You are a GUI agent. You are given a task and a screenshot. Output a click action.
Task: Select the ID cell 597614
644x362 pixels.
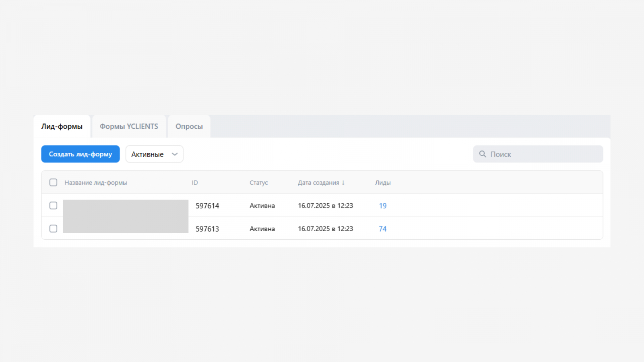[207, 206]
